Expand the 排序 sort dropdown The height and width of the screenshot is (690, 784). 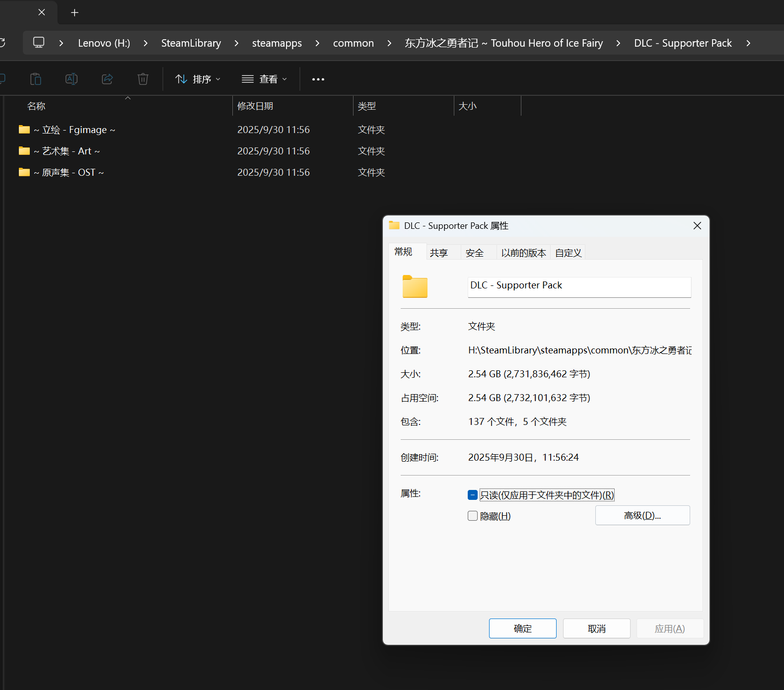coord(198,79)
